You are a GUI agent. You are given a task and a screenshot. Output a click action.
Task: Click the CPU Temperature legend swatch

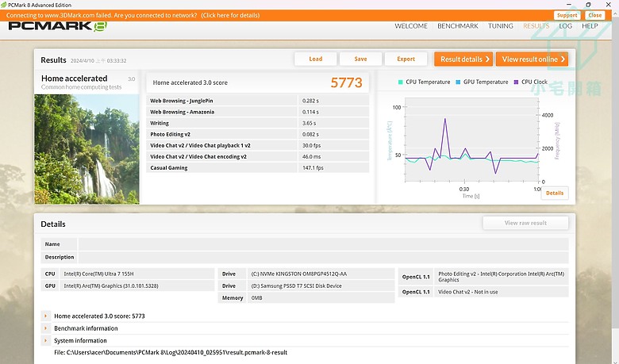coord(400,82)
